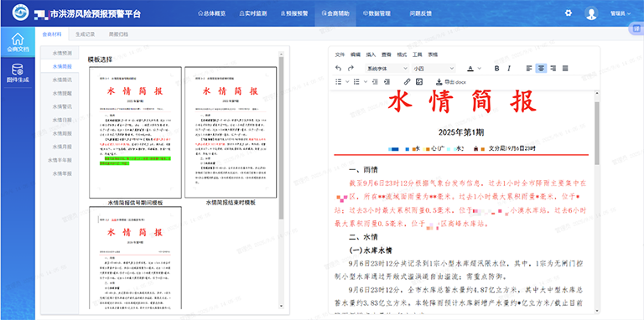Go to 数据管理 in top navigation
The image size is (644, 320).
(377, 13)
